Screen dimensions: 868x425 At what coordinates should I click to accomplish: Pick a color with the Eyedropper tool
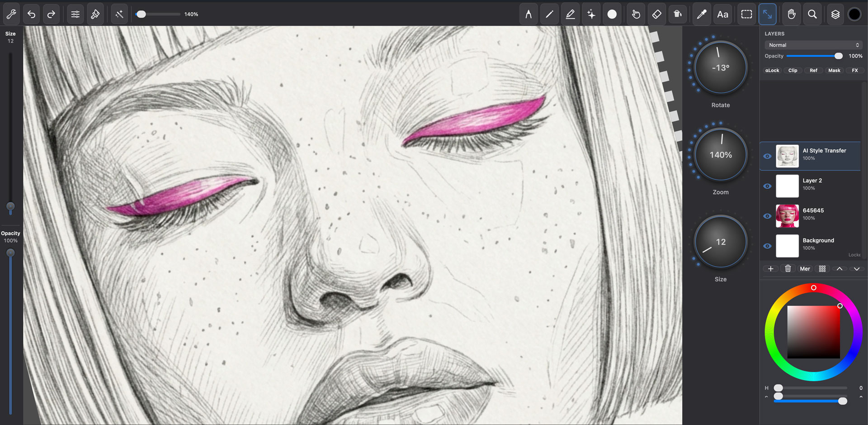(x=702, y=14)
